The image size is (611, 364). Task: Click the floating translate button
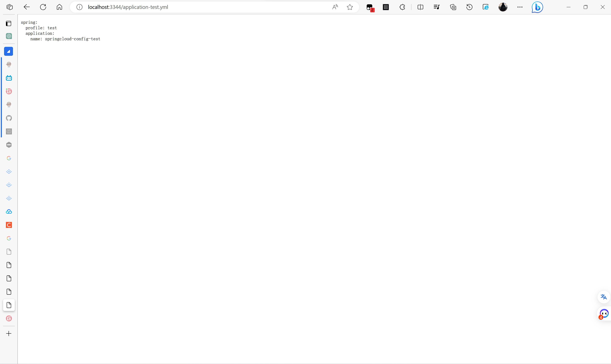(604, 297)
